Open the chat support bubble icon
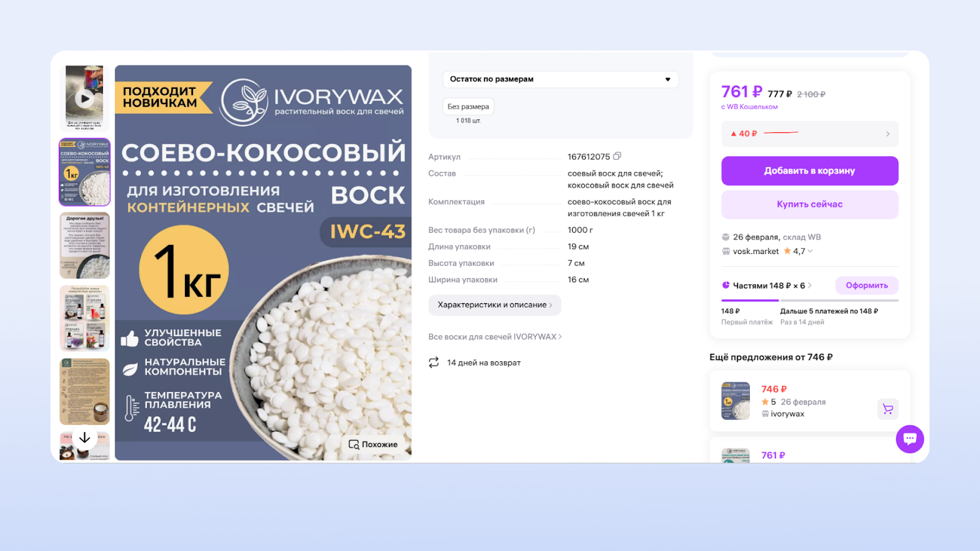 (910, 439)
